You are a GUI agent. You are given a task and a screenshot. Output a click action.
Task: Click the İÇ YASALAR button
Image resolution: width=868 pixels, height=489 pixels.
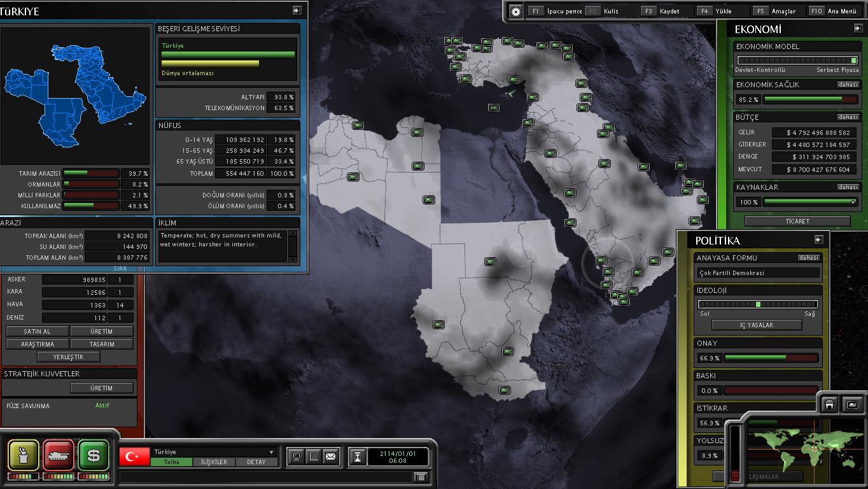757,325
